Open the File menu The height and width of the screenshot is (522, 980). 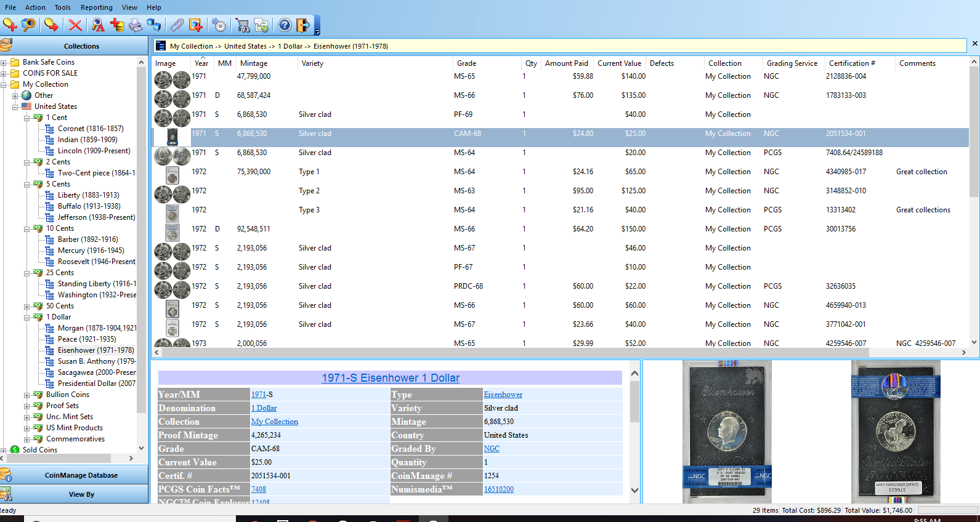coord(10,7)
